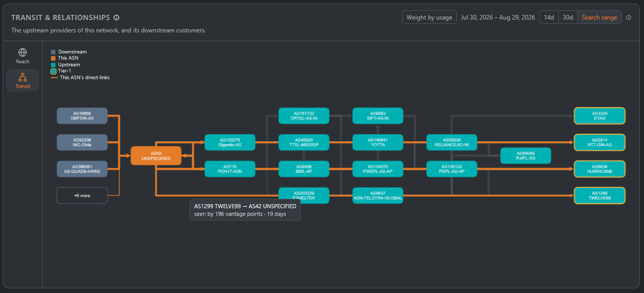Open the Reach globe view
This screenshot has height=293, width=644.
point(23,56)
